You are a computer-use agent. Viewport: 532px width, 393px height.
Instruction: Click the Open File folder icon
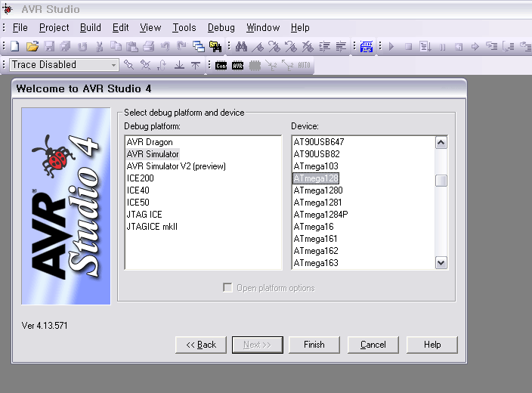click(32, 46)
